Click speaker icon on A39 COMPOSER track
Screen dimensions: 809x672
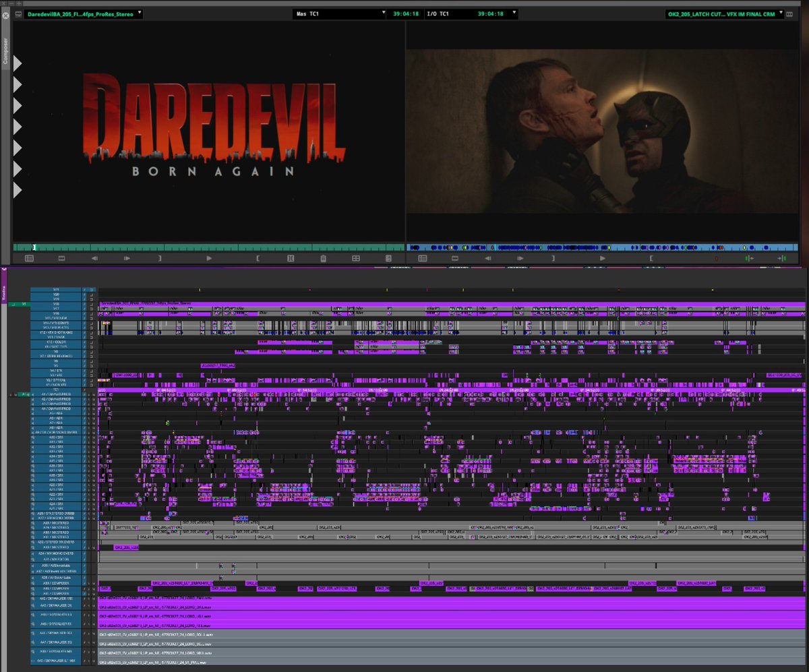(x=33, y=583)
